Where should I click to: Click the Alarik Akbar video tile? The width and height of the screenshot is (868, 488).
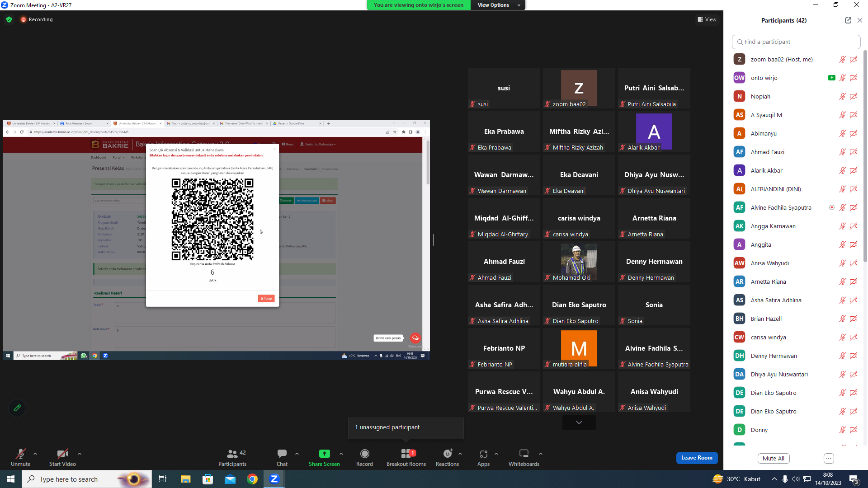click(x=654, y=131)
